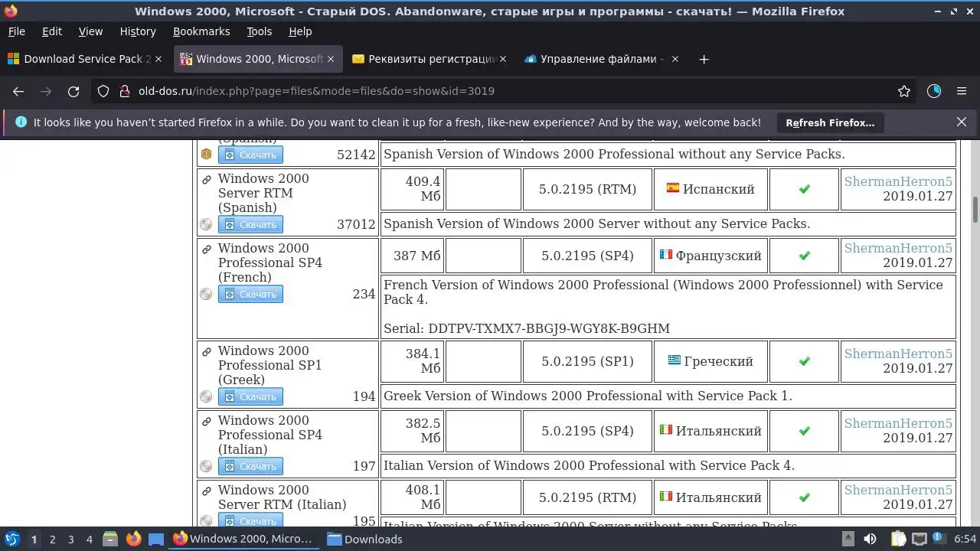Switch to workspace 4 in the taskbar
Viewport: 980px width, 551px height.
coord(89,539)
